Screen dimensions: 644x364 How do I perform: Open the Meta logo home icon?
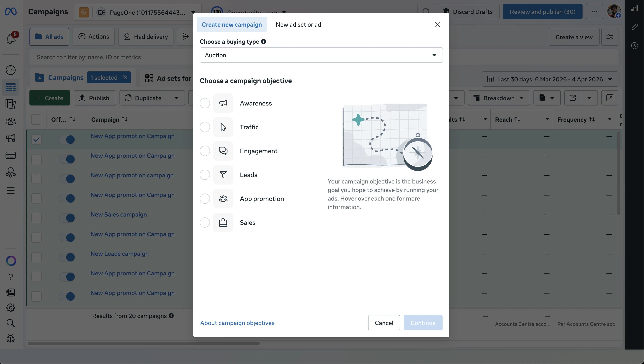click(10, 12)
